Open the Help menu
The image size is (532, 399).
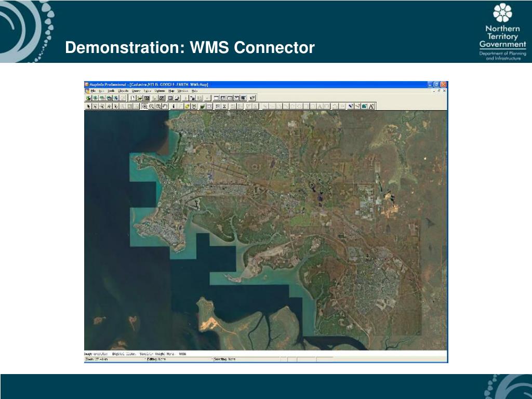click(x=194, y=91)
